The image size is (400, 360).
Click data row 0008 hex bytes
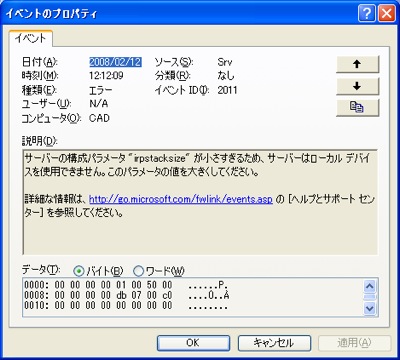click(x=113, y=295)
